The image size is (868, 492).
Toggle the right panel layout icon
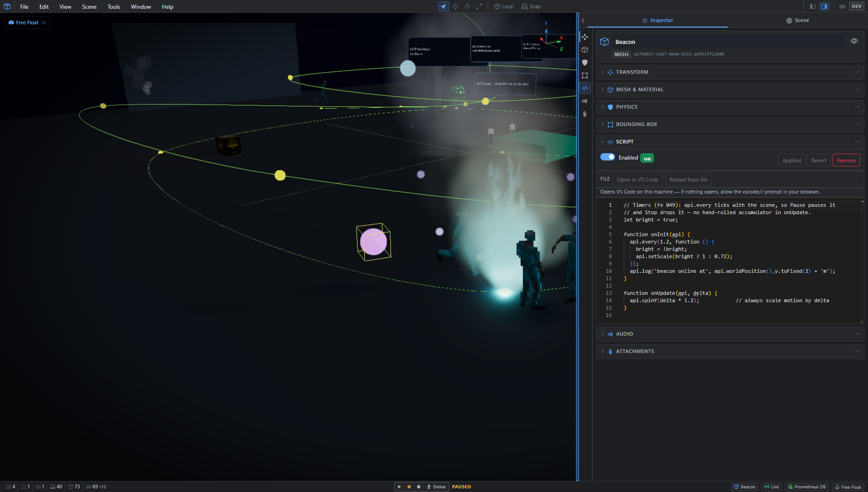tap(824, 6)
